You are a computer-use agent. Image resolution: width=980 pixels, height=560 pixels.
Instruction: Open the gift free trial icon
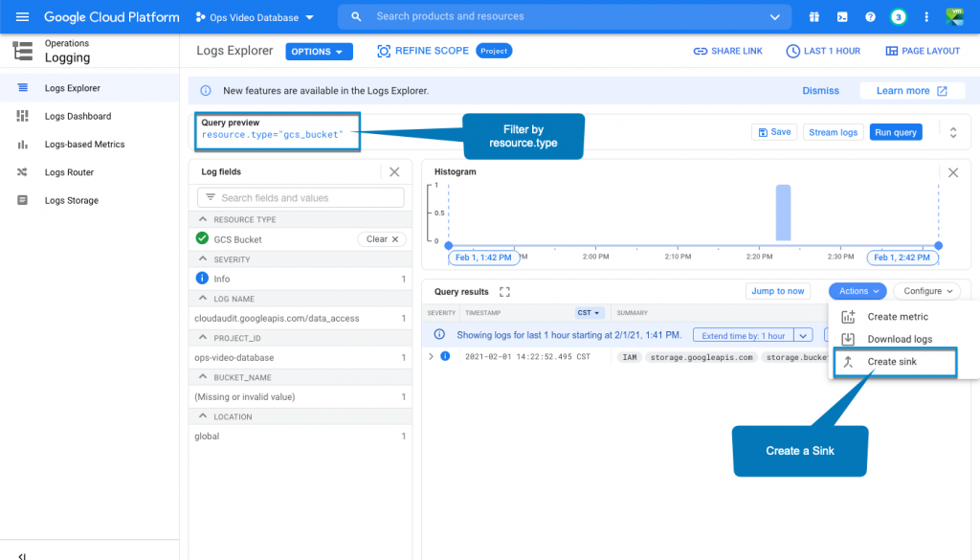pos(814,17)
